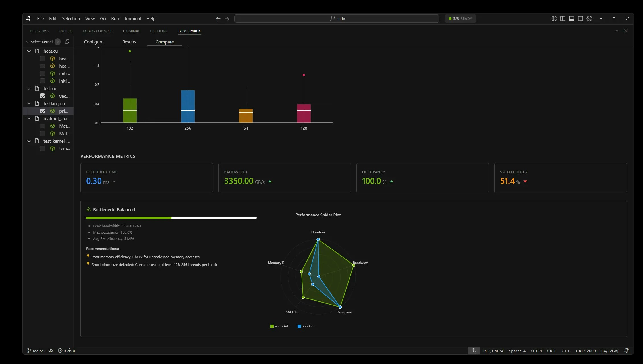Open notifications bell in status bar
Viewport: 643px width, 364px height.
click(626, 351)
